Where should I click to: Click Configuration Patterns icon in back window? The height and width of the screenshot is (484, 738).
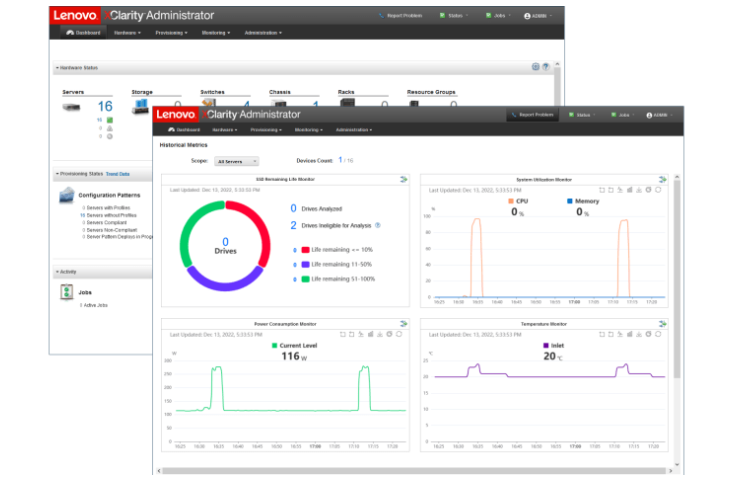click(x=67, y=195)
